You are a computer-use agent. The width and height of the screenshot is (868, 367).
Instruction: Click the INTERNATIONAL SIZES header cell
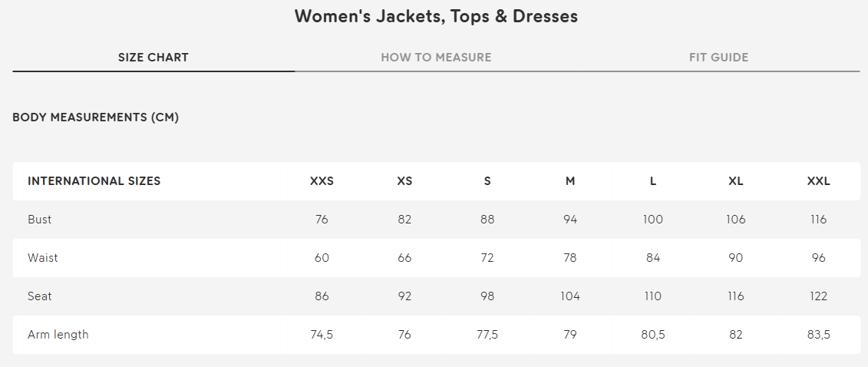point(94,182)
